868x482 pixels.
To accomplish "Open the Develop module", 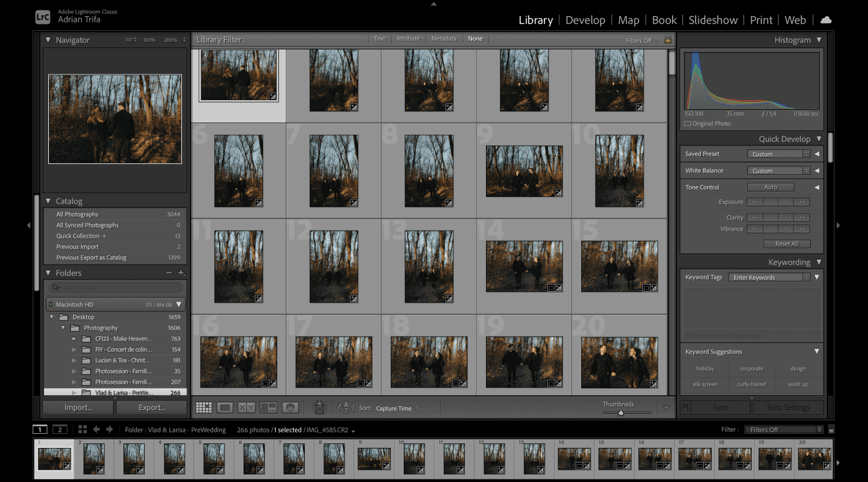I will (x=585, y=20).
